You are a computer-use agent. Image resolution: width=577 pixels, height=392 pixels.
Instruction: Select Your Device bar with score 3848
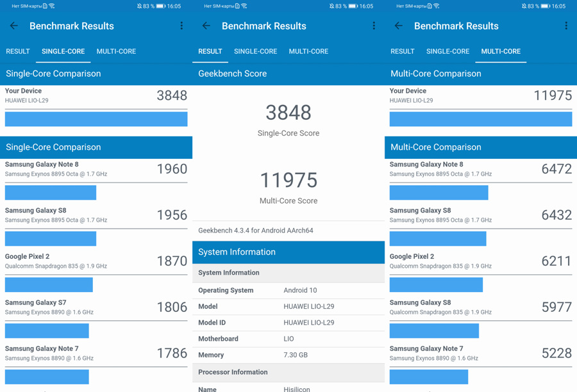[96, 119]
